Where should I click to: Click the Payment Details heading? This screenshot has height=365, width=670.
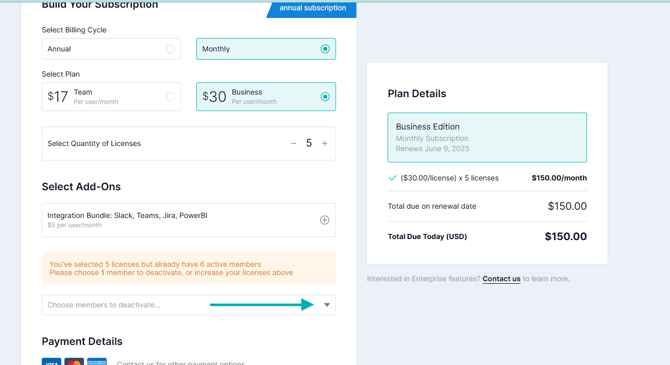(82, 341)
